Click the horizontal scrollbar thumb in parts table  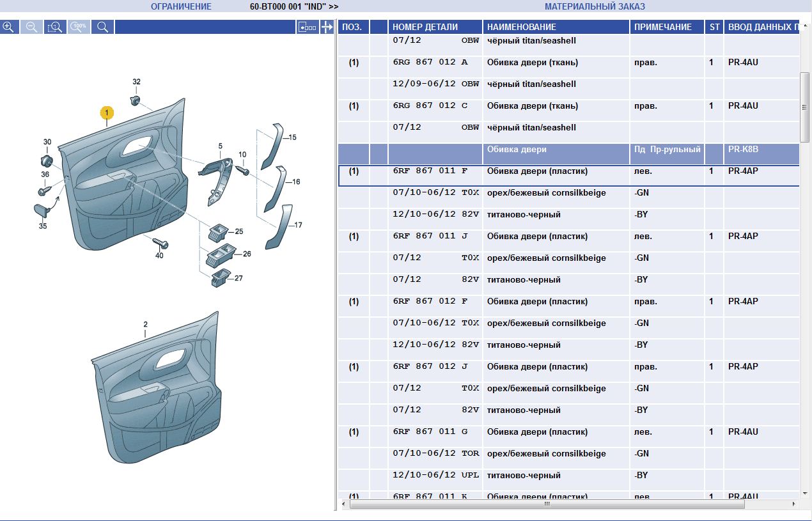tap(547, 504)
